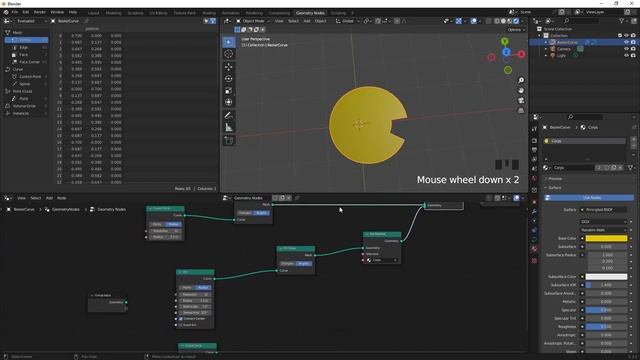Click Principled BSDF surface shader field
The width and height of the screenshot is (640, 360).
click(x=604, y=210)
